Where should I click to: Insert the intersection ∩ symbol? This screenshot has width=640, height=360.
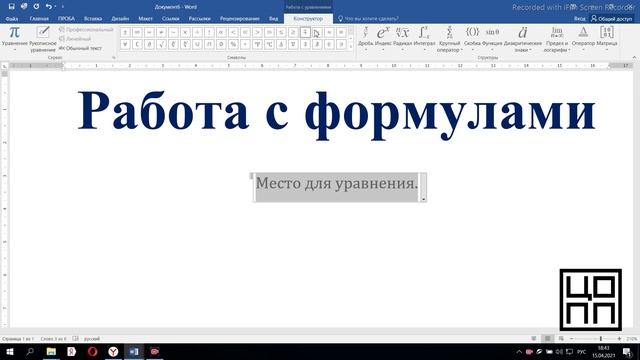pos(209,44)
